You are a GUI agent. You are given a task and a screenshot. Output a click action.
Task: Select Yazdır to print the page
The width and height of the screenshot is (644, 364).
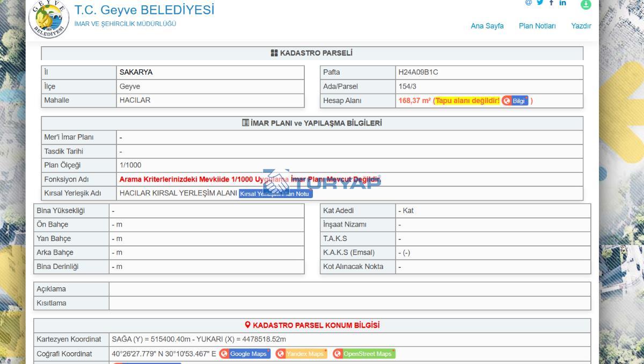pos(581,26)
